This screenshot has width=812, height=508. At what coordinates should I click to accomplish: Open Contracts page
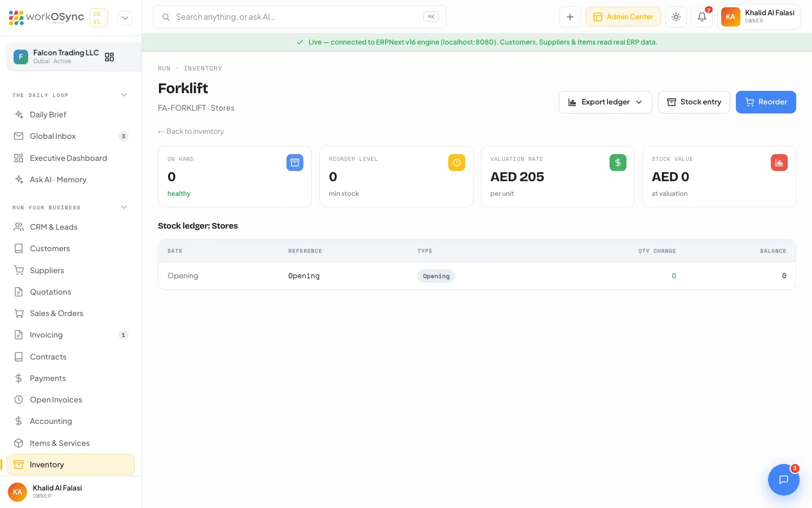70,357
